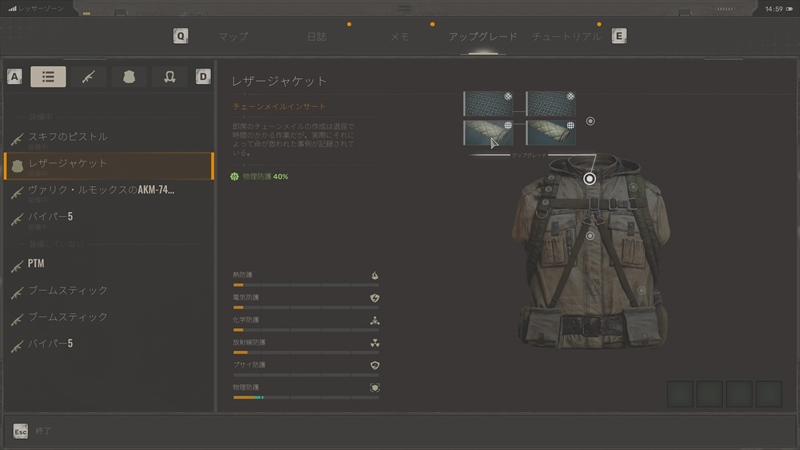Select the second ブームスティック entry
Image resolution: width=800 pixels, height=450 pixels.
(109, 317)
